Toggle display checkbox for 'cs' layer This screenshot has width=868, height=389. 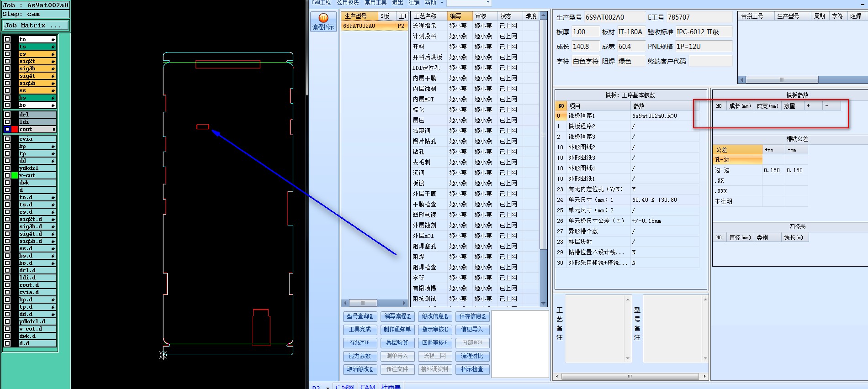7,54
